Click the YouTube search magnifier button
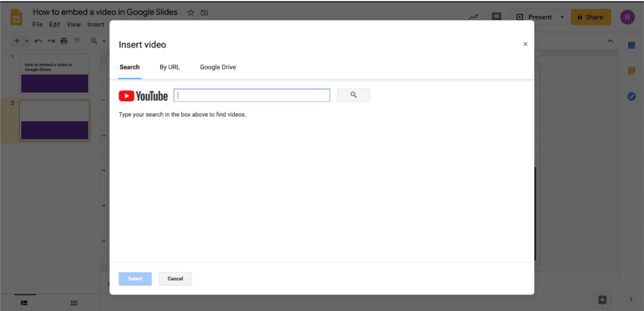The width and height of the screenshot is (644, 311). [x=353, y=95]
